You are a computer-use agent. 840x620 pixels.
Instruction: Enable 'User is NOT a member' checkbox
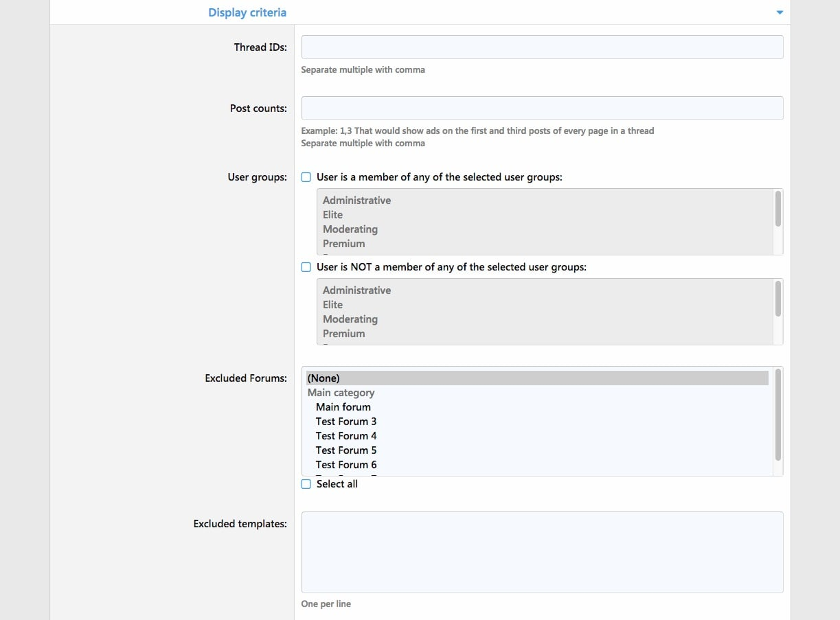pos(306,267)
